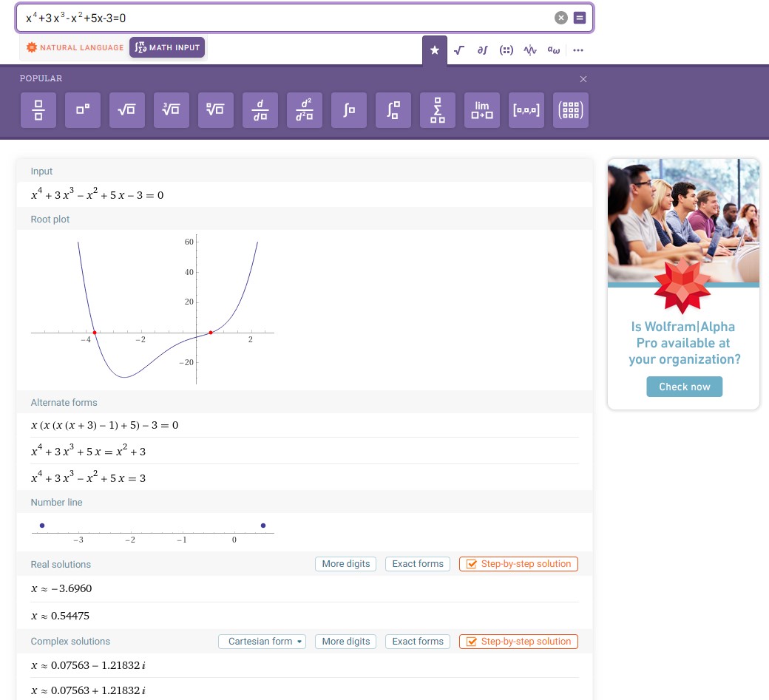
Task: Show more keyboard categories via ellipsis
Action: tap(578, 50)
